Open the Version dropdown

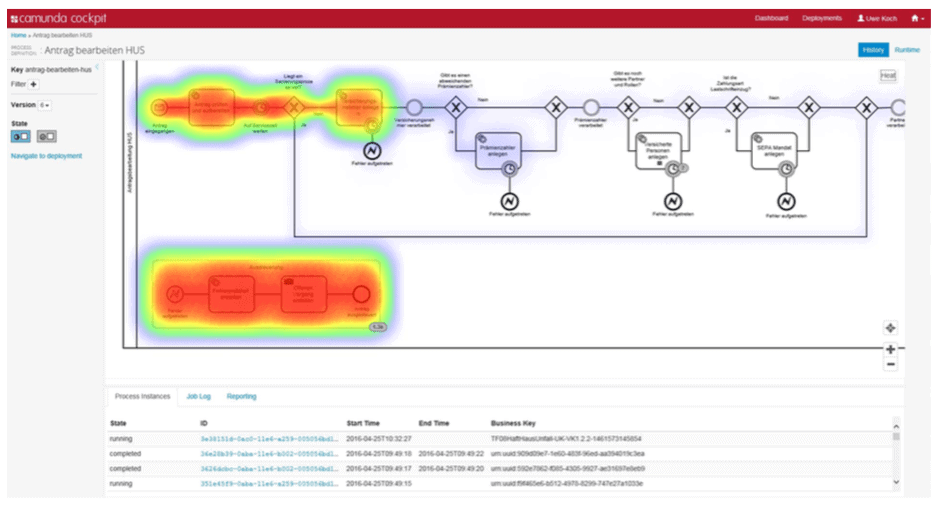[44, 105]
